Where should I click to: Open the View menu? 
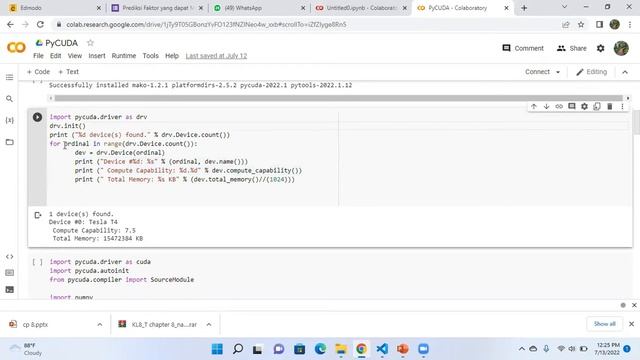tap(75, 56)
